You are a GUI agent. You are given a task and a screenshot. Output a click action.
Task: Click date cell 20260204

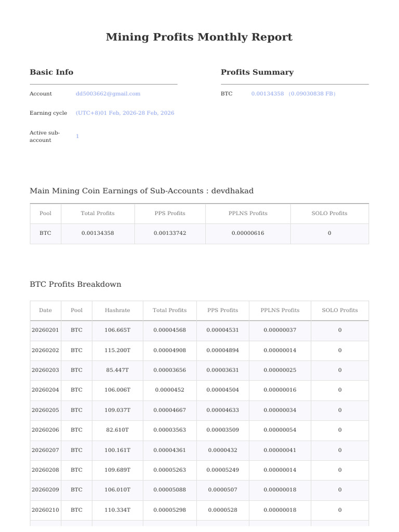tap(45, 390)
